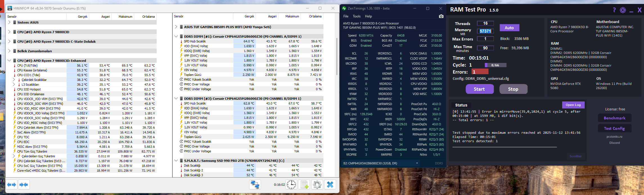This screenshot has height=195, width=644.
Task: Select CPU (Tctl/Tdie) sensor row
Action: [85, 65]
